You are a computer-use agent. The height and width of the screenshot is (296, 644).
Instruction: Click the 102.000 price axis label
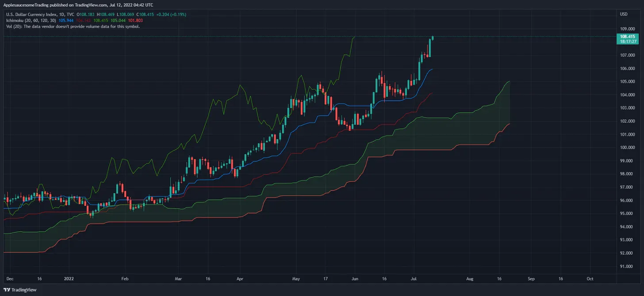[628, 121]
